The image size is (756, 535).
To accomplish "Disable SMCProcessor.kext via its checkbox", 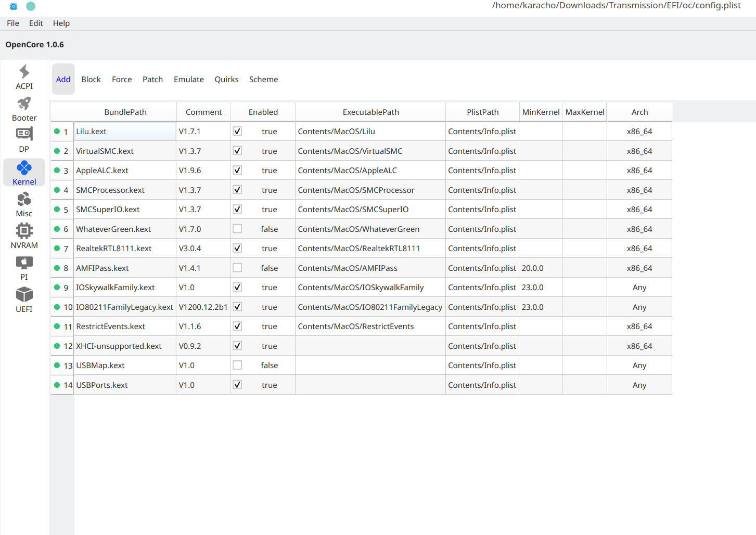I will coord(237,190).
